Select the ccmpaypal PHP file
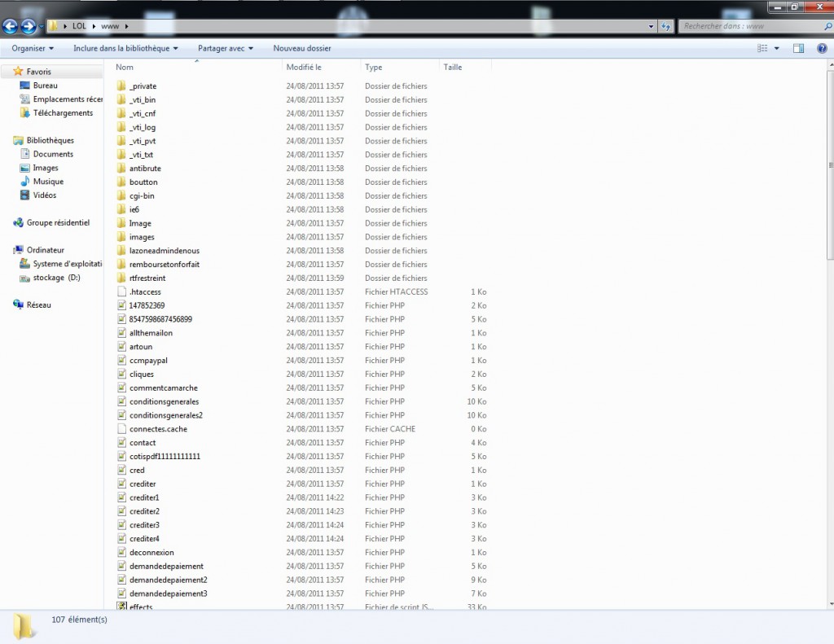The image size is (834, 644). point(148,361)
